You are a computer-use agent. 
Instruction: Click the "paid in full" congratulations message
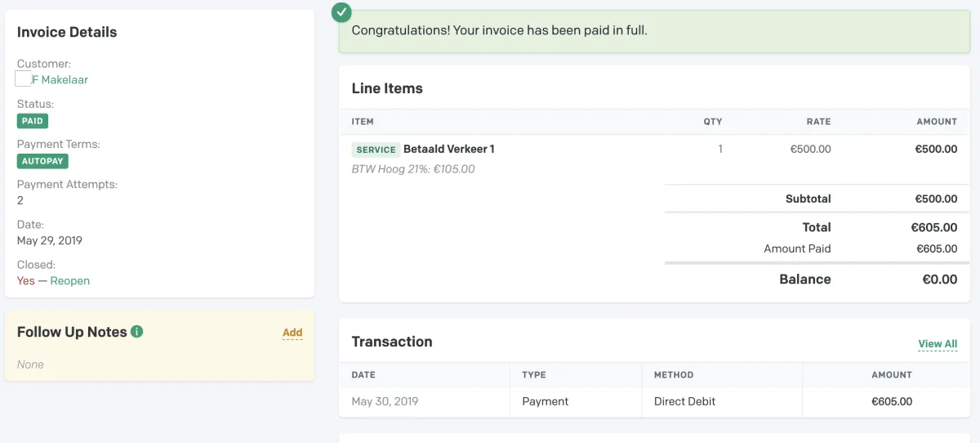(x=499, y=30)
